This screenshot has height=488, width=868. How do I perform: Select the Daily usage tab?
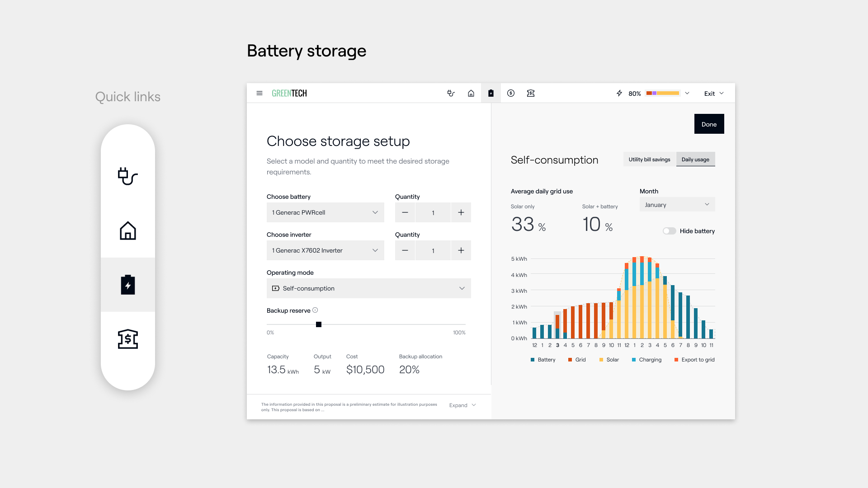[x=695, y=160]
